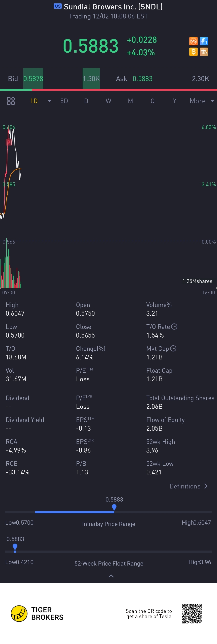Tap the current price 0.5883 headline

tap(91, 46)
